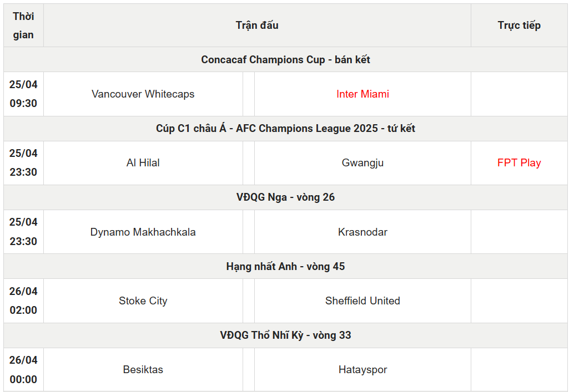Image resolution: width=569 pixels, height=392 pixels.
Task: Open the FPT Play broadcast link
Action: pyautogui.click(x=519, y=163)
